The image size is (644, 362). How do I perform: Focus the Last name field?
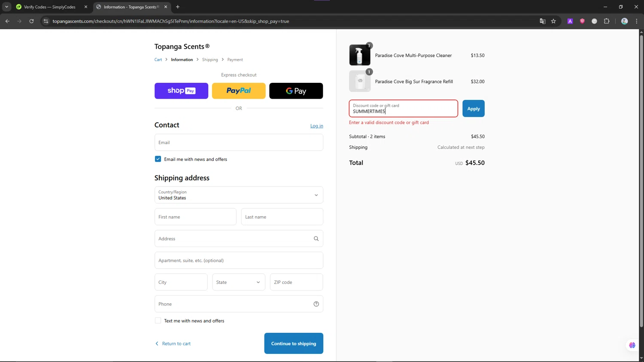point(282,217)
